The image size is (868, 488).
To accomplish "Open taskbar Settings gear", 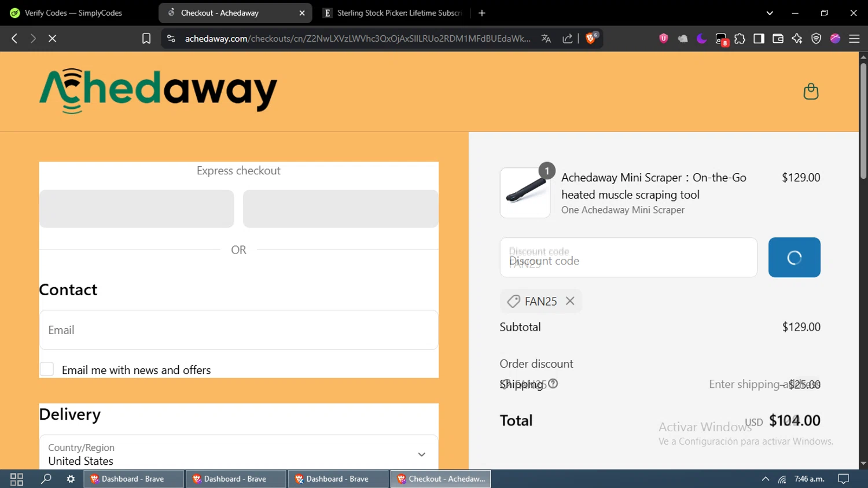I will point(71,479).
